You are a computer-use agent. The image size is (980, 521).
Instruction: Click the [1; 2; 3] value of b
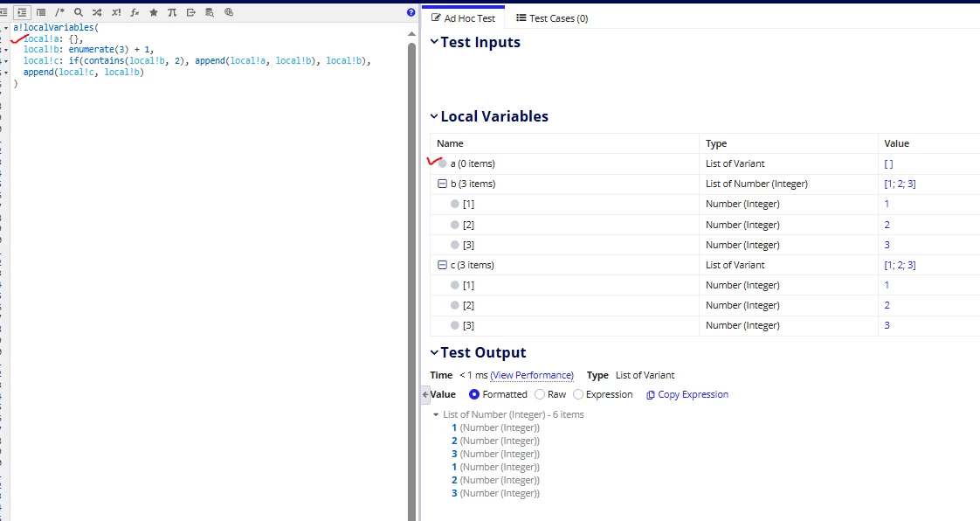900,184
